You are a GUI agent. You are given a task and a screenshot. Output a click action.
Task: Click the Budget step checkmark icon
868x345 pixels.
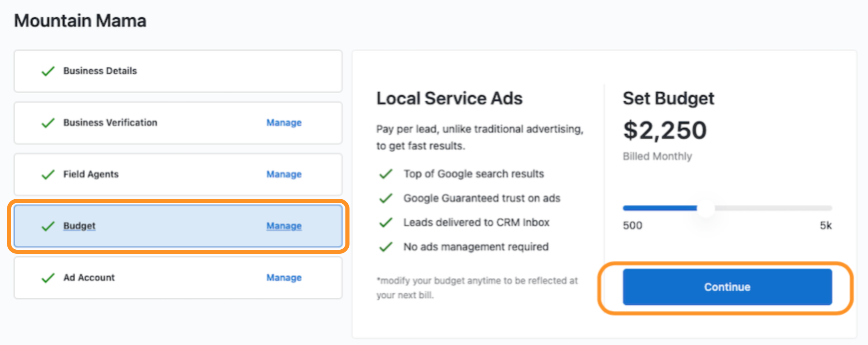(48, 226)
